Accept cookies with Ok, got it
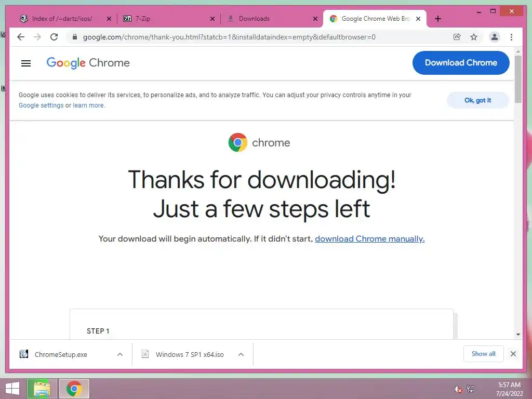 [478, 100]
